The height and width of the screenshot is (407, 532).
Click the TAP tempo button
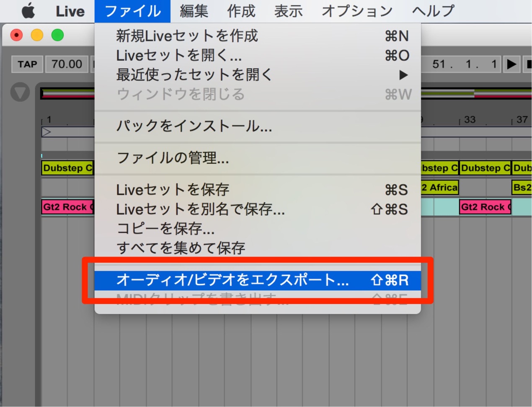click(27, 64)
